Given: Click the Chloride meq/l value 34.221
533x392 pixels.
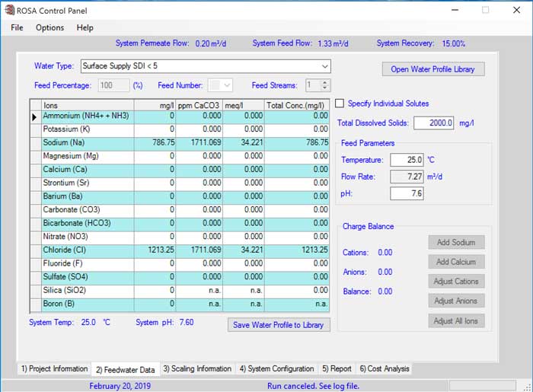Looking at the screenshot, I should (244, 250).
